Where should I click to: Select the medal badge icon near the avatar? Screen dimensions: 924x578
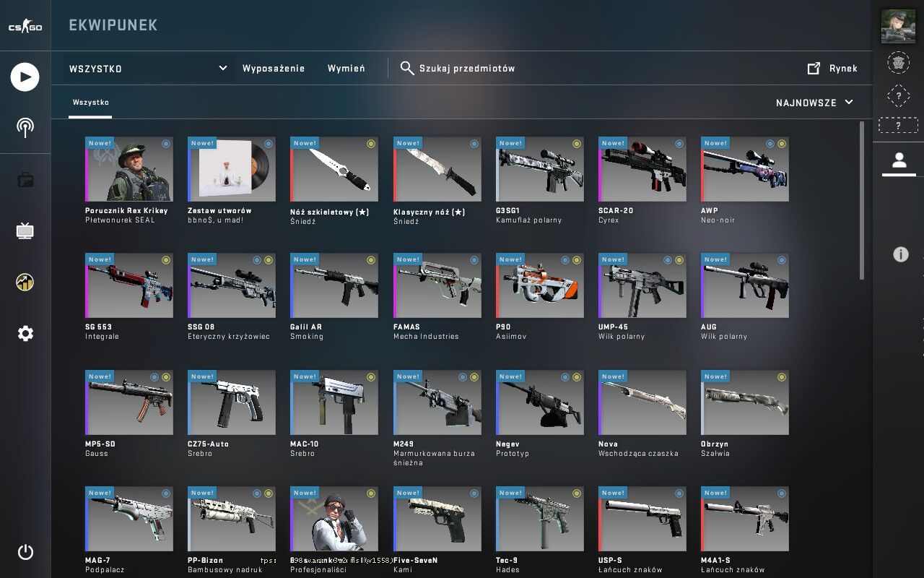click(x=898, y=63)
